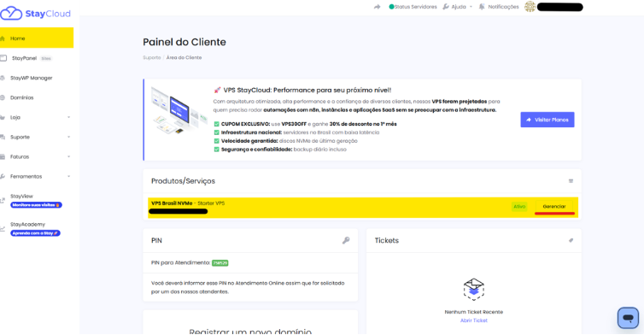The image size is (644, 335).
Task: Click the empty tickets envelope icon
Action: click(473, 290)
